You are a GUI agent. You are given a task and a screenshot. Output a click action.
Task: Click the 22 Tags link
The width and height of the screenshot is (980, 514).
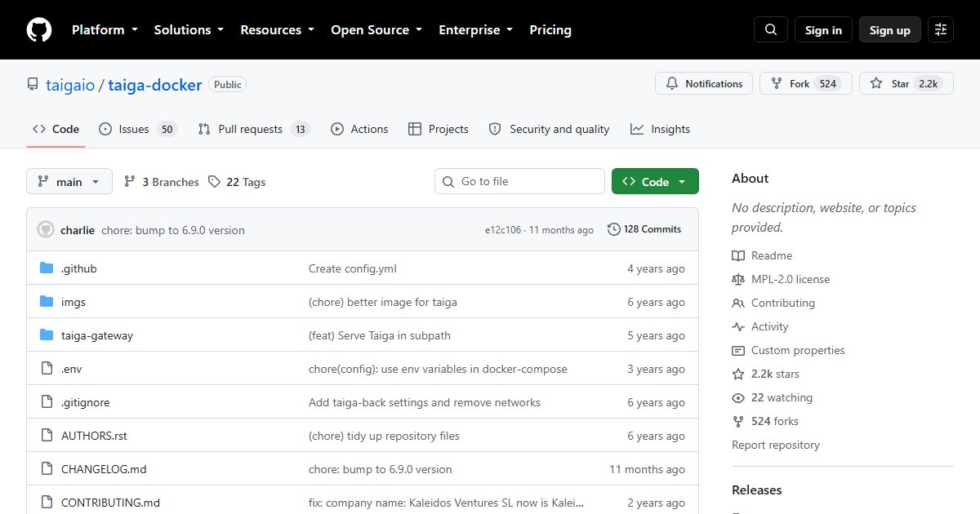237,182
